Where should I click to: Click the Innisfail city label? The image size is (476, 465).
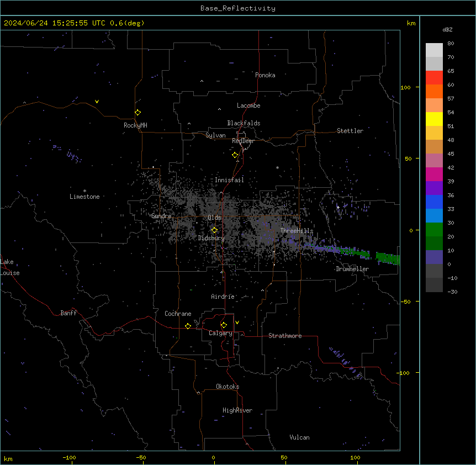[x=229, y=180]
